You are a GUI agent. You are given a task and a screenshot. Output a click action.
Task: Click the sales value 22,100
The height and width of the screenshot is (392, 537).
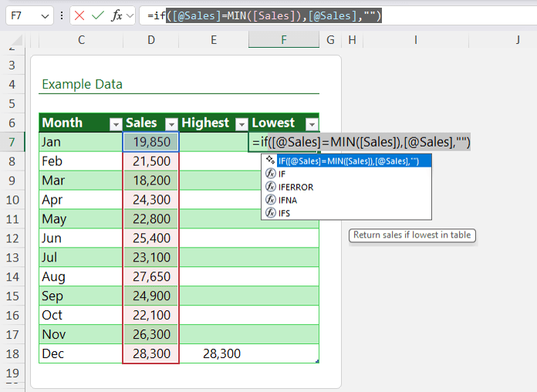151,315
